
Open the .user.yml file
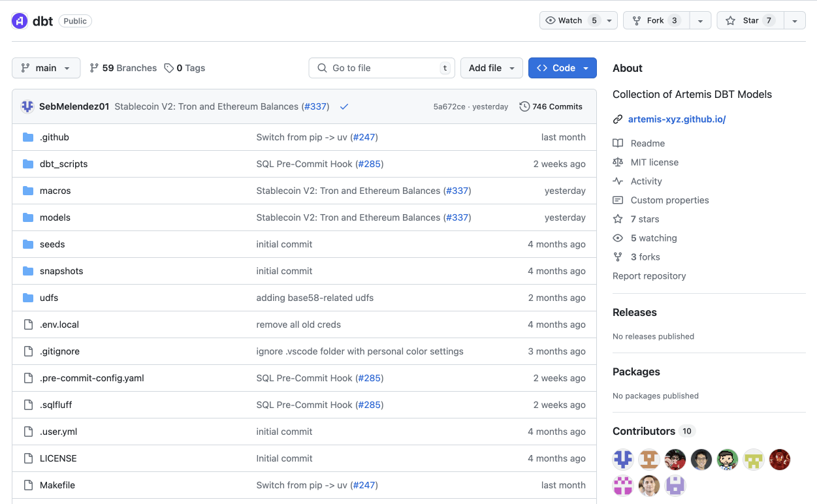(x=59, y=432)
